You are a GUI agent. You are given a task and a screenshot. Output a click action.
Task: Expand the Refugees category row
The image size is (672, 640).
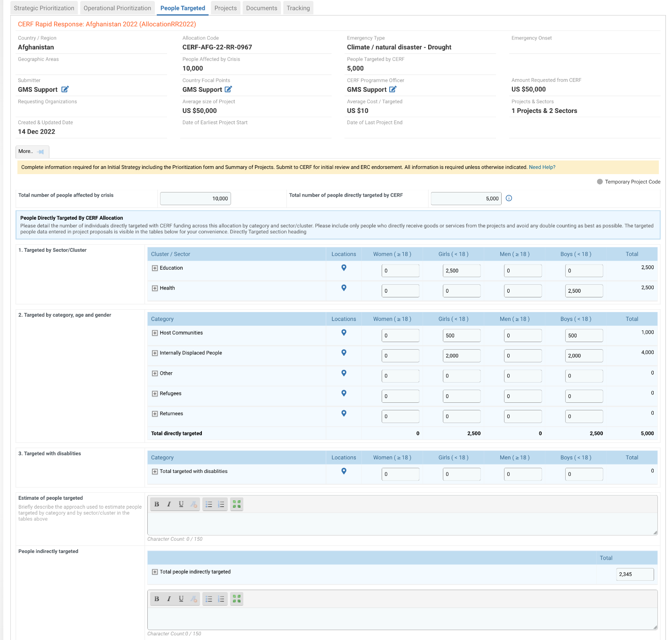[x=155, y=394]
